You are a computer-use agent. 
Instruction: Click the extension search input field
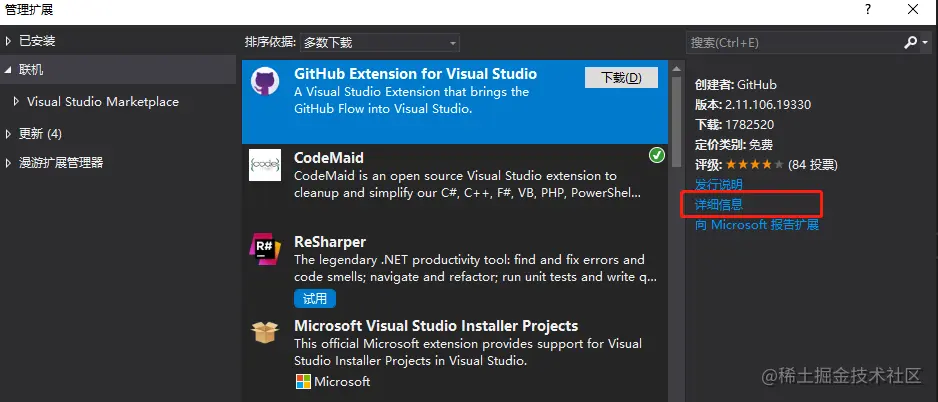point(790,43)
